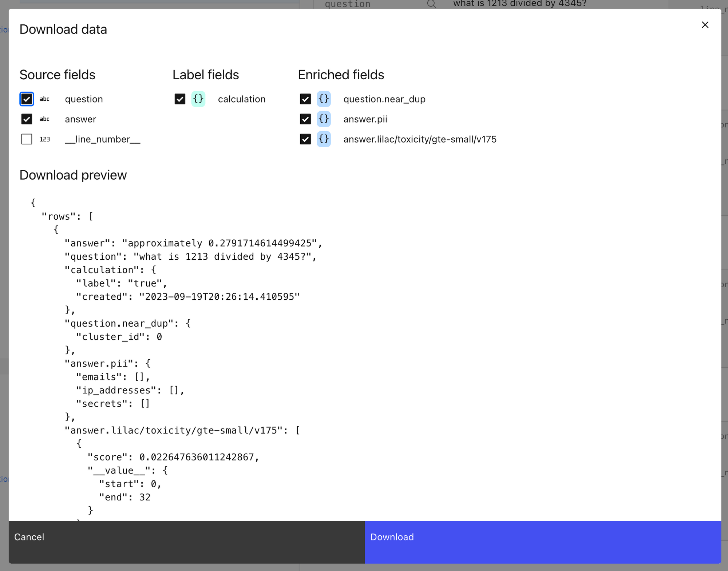Uncheck the question source field checkbox
The height and width of the screenshot is (571, 728).
click(x=27, y=99)
